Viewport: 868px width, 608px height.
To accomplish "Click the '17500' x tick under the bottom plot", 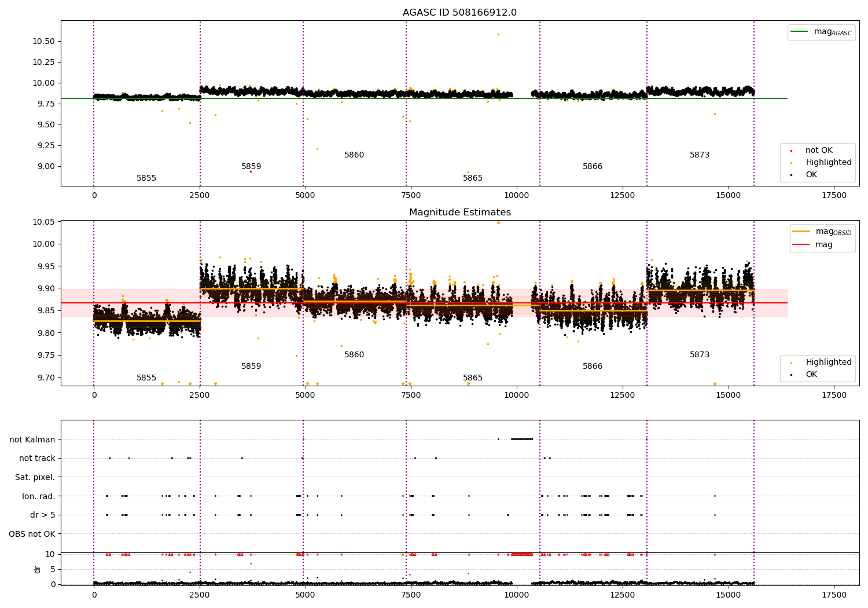I will [834, 595].
